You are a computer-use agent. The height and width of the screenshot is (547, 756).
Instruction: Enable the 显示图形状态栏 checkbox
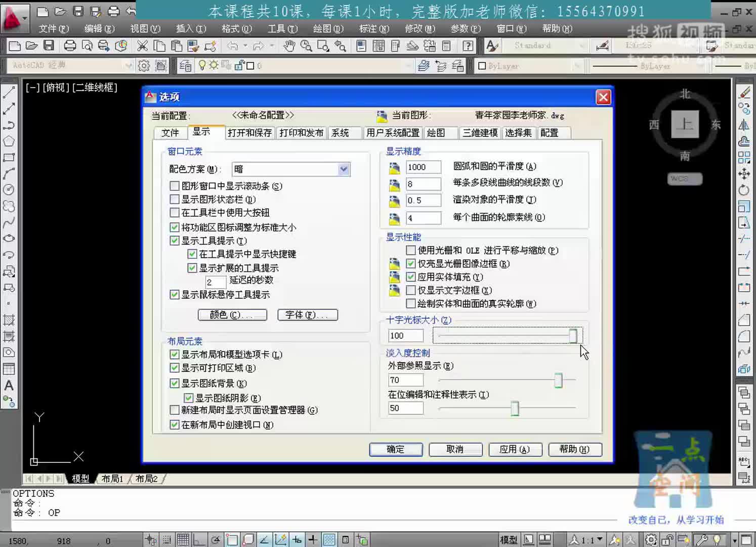175,199
